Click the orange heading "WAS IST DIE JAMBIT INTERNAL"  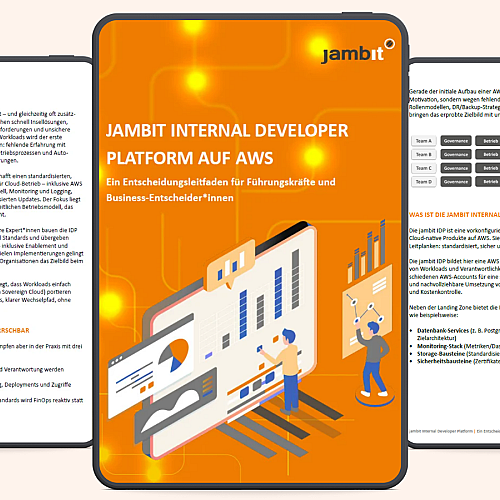(454, 215)
